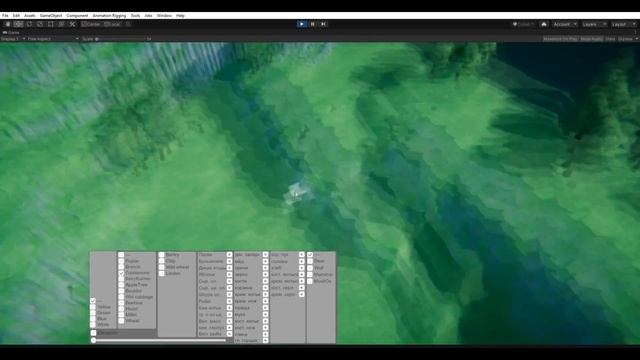Pause the running game
Viewport: 640px width, 360px height.
[x=313, y=24]
